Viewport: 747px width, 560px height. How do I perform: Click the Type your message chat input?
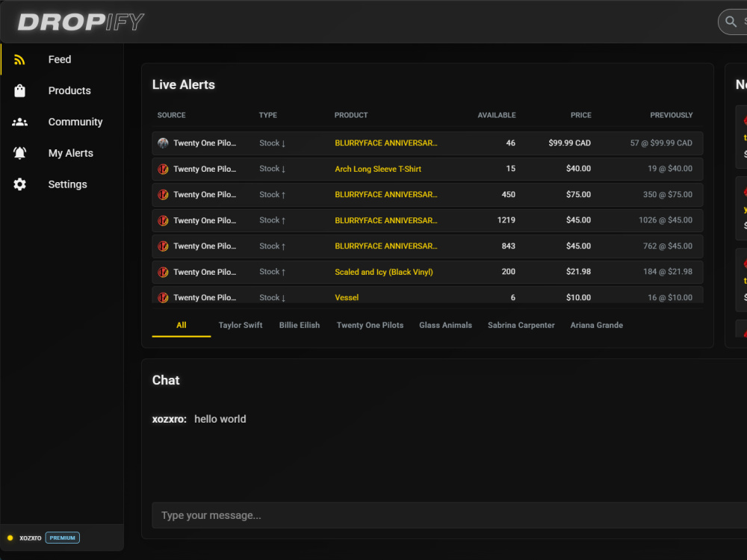click(x=449, y=515)
